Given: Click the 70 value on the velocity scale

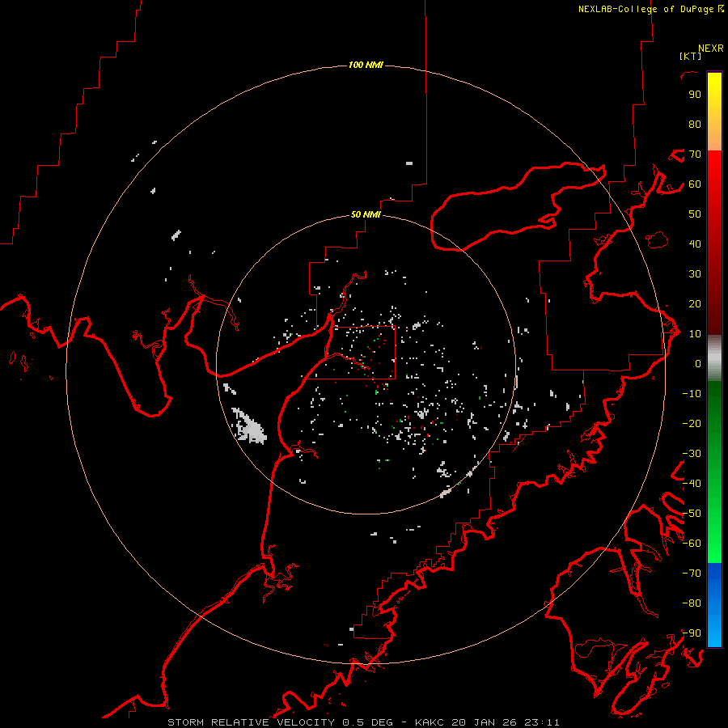Looking at the screenshot, I should pos(695,154).
